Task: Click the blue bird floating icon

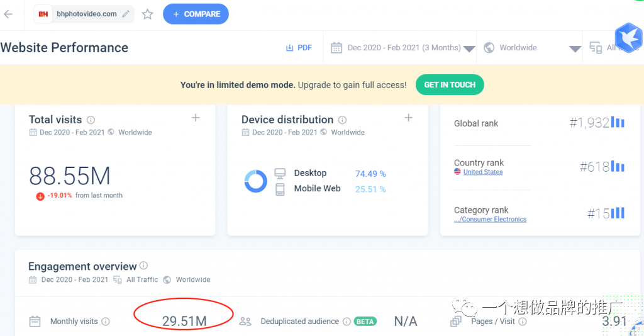Action: 629,38
